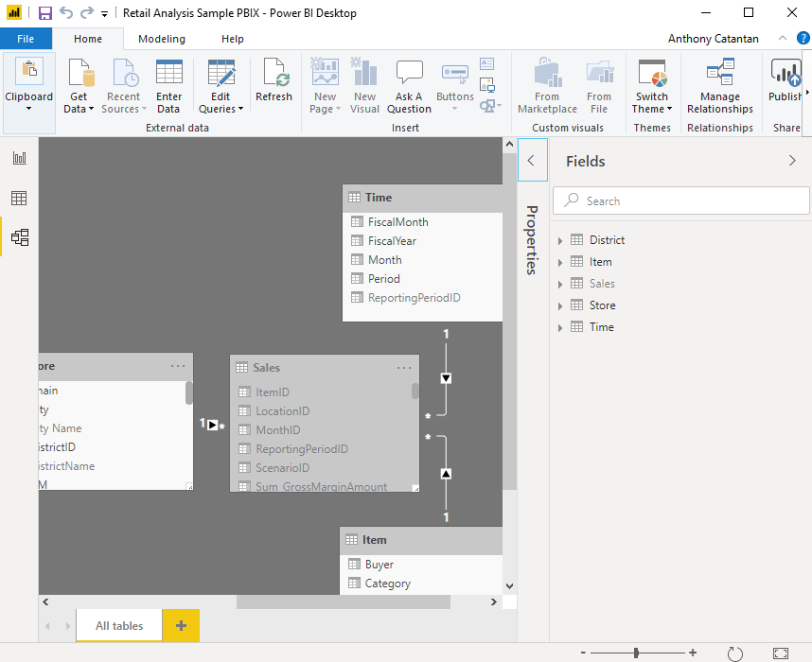
Task: Open the File menu
Action: (x=26, y=39)
